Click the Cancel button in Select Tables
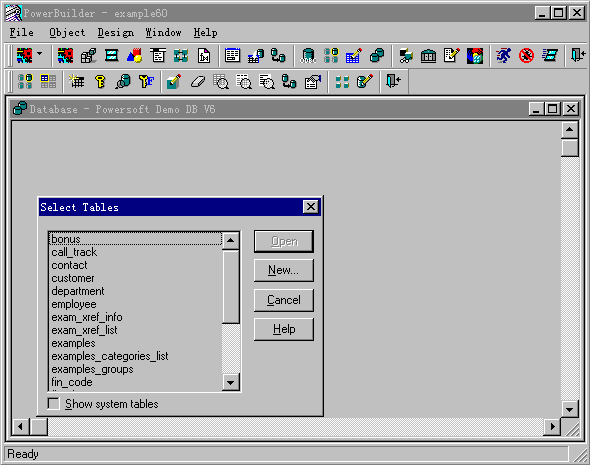The image size is (590, 465). click(284, 300)
